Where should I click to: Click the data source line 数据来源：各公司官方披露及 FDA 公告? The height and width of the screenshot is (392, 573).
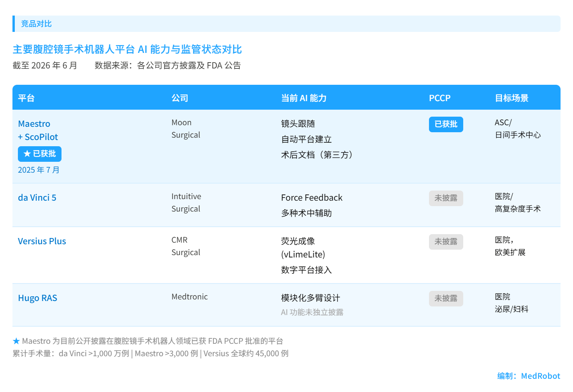168,65
